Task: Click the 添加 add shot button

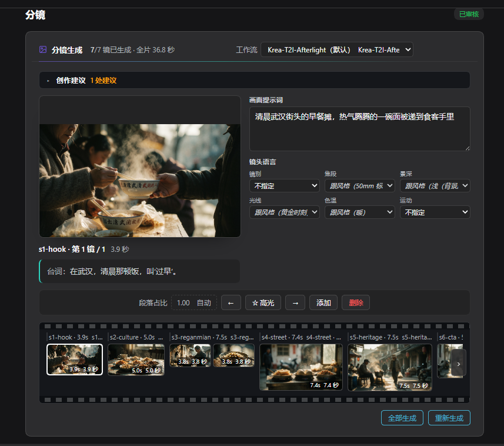Action: (323, 302)
